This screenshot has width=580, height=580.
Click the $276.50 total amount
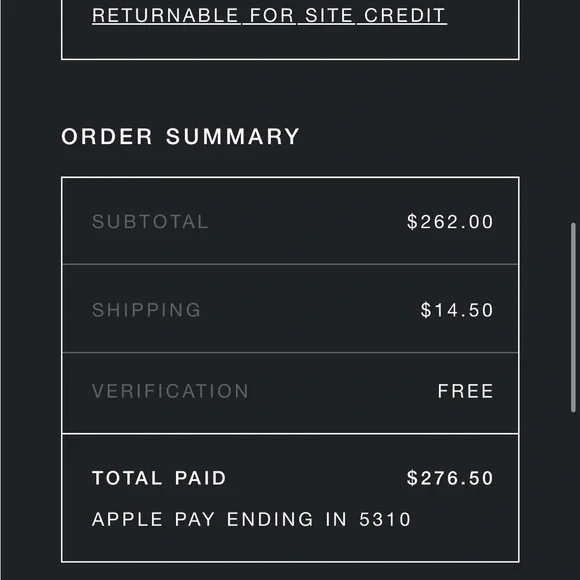[450, 478]
